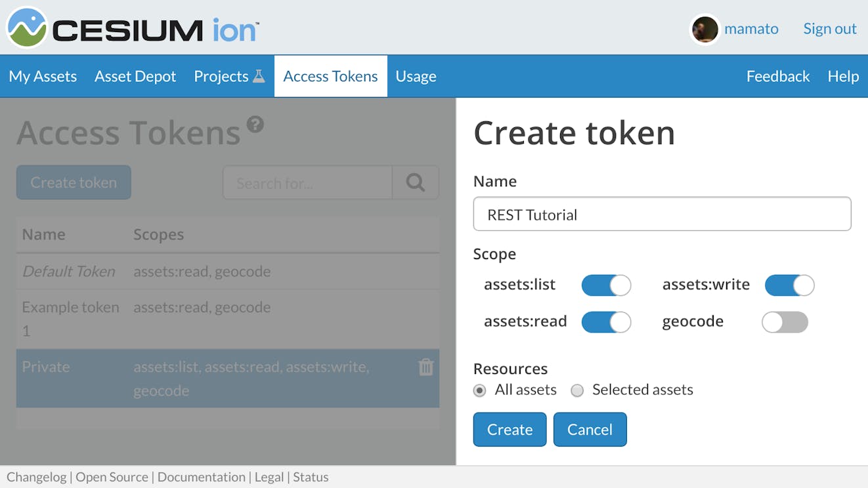Click the Sign out link

point(829,28)
